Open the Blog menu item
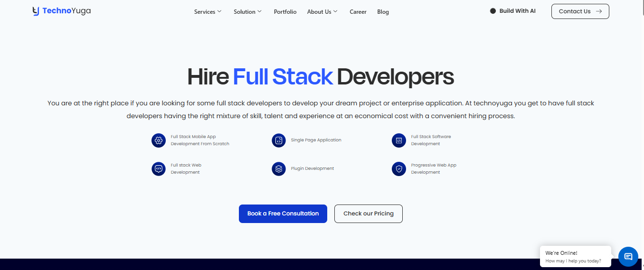The height and width of the screenshot is (270, 644). pyautogui.click(x=383, y=12)
